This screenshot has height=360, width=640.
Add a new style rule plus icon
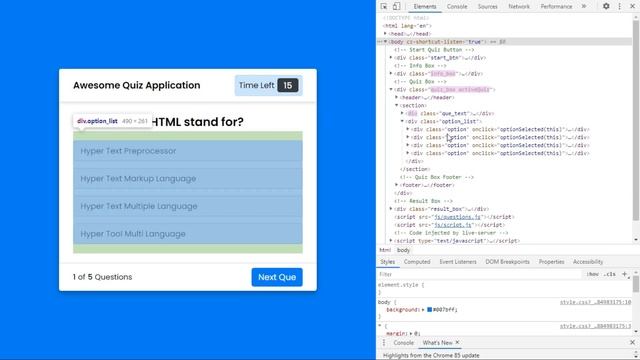pos(624,274)
